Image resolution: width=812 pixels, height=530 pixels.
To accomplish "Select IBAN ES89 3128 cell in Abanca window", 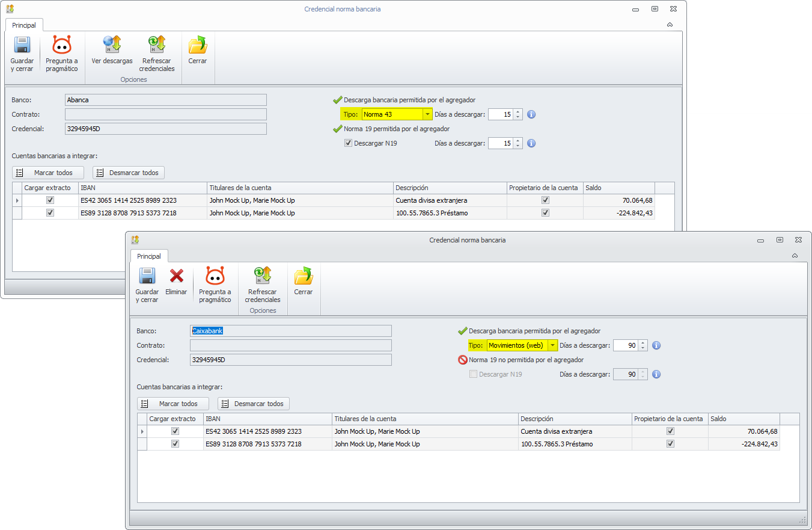I will coord(142,213).
